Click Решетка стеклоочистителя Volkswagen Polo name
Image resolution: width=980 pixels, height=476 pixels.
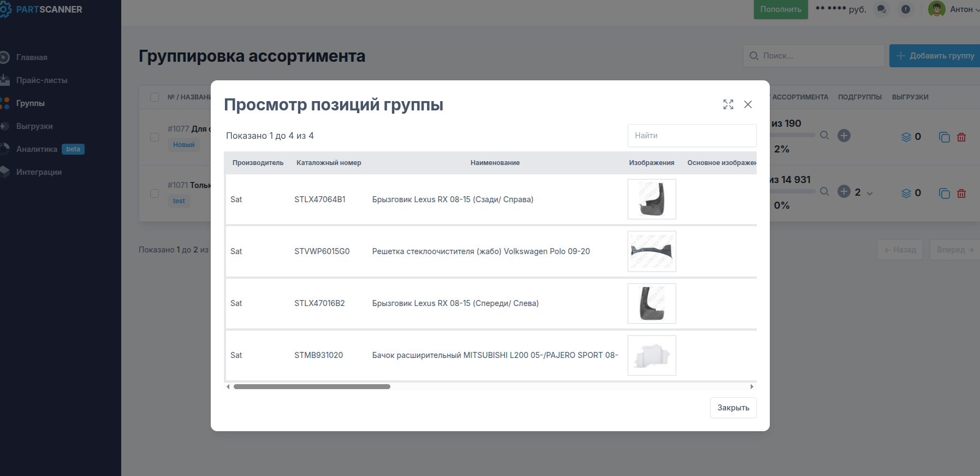(x=481, y=251)
